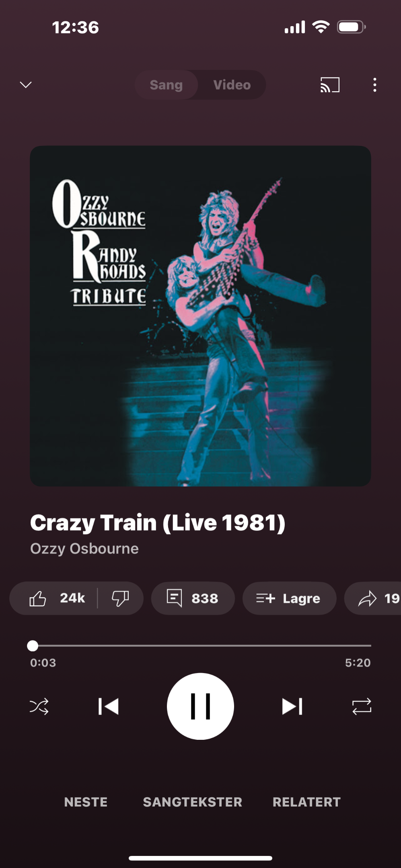The height and width of the screenshot is (868, 401).
Task: Skip to the previous track
Action: tap(108, 706)
